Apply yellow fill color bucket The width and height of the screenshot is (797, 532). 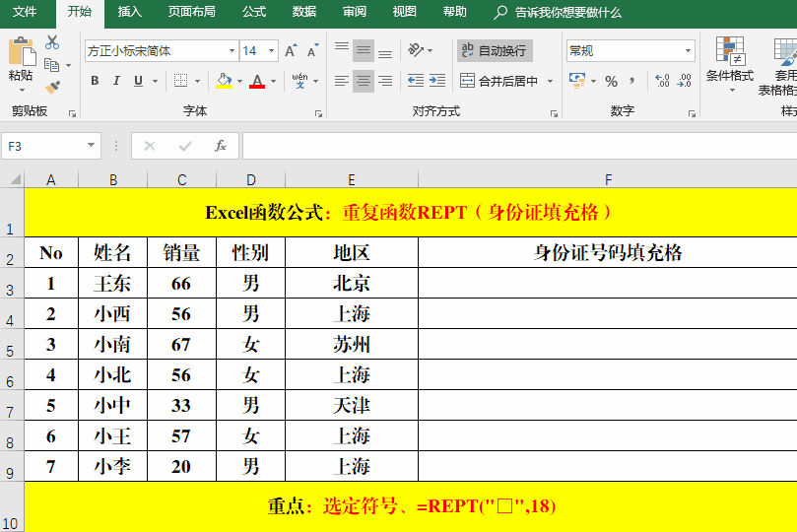pos(224,80)
